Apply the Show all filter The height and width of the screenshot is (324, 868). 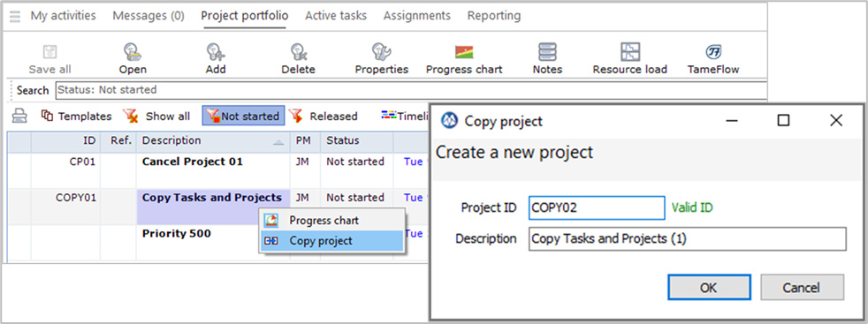click(x=156, y=117)
